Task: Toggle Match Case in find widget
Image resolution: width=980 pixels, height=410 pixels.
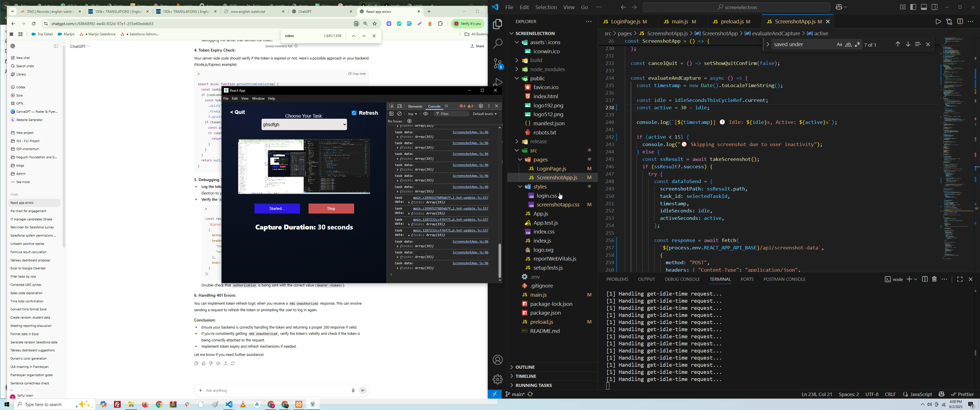Action: tap(839, 44)
